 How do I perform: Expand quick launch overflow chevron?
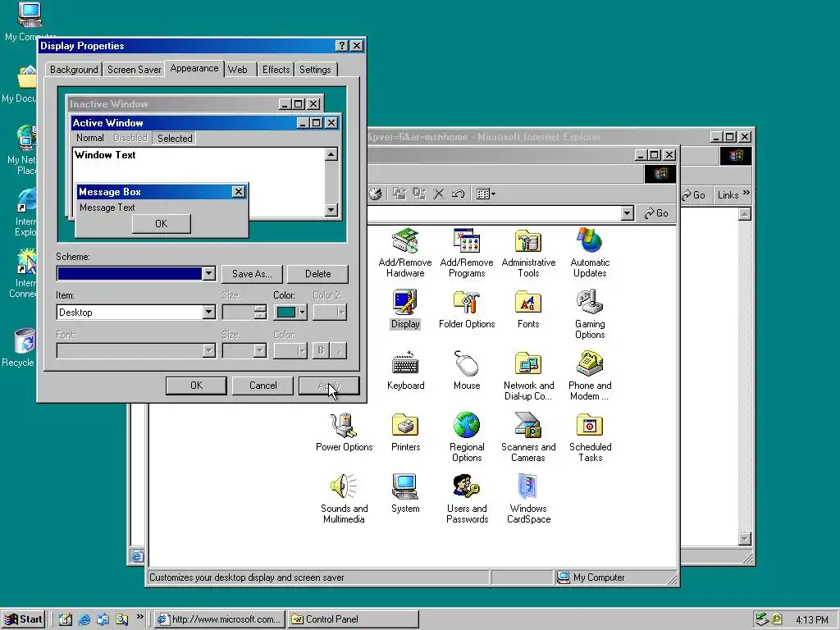[x=139, y=617]
